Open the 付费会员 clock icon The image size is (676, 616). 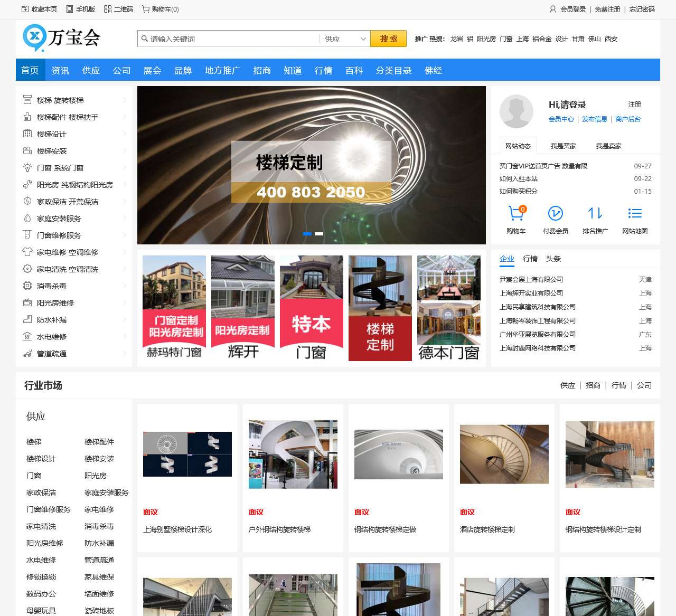pyautogui.click(x=555, y=213)
